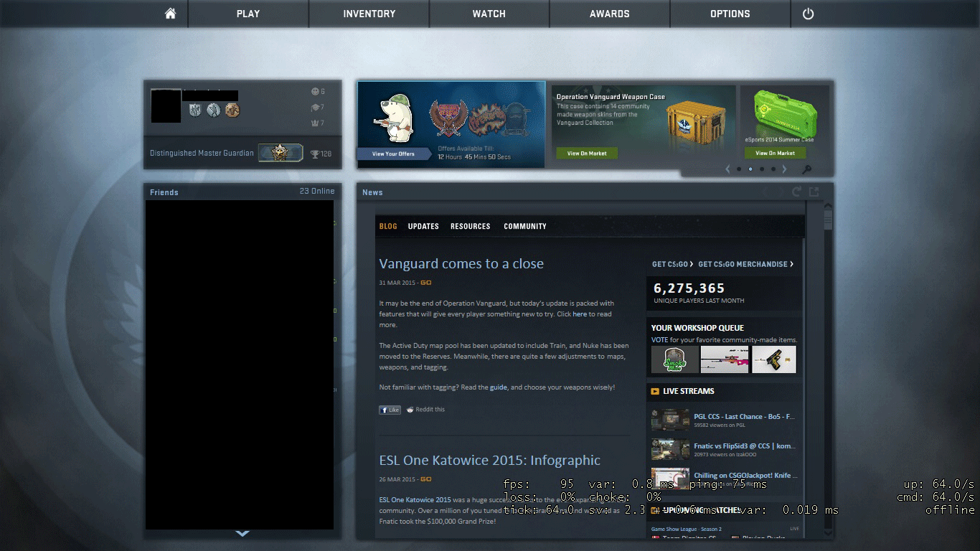This screenshot has height=551, width=980.
Task: Click GET CS:GO MERCHANDISE link
Action: (x=746, y=264)
